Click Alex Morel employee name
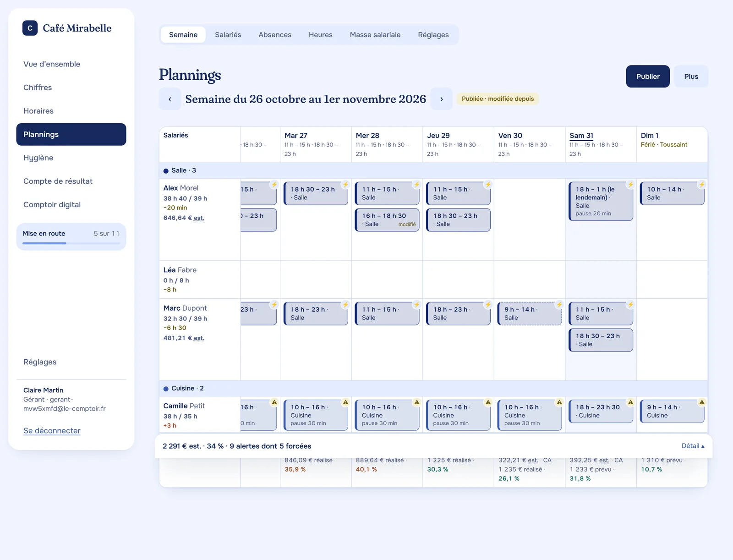The width and height of the screenshot is (733, 560). coord(181,188)
